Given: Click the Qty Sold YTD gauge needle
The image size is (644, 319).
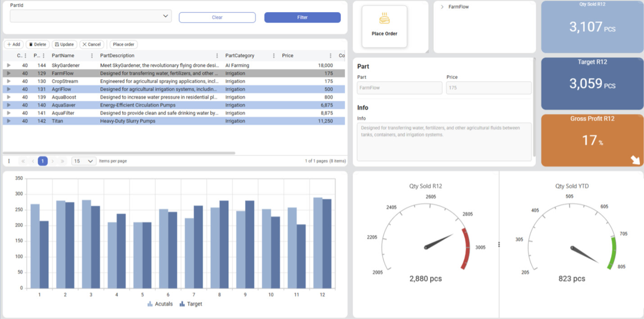Looking at the screenshot, I should click(x=585, y=255).
